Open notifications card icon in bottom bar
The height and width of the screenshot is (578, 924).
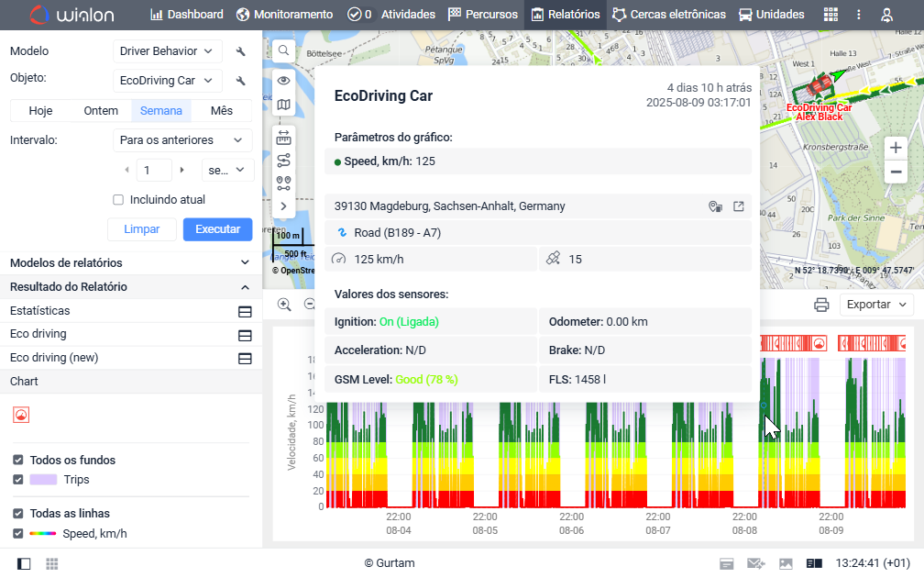(x=727, y=564)
